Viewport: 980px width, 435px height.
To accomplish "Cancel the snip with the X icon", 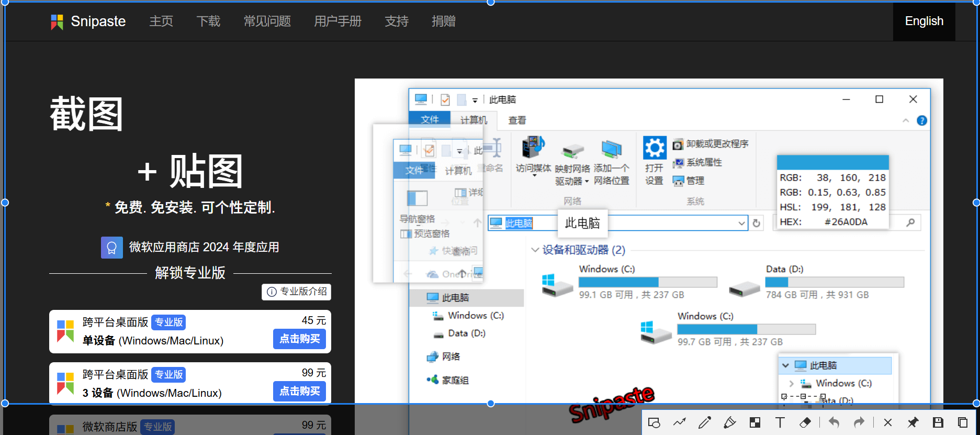I will pyautogui.click(x=888, y=422).
